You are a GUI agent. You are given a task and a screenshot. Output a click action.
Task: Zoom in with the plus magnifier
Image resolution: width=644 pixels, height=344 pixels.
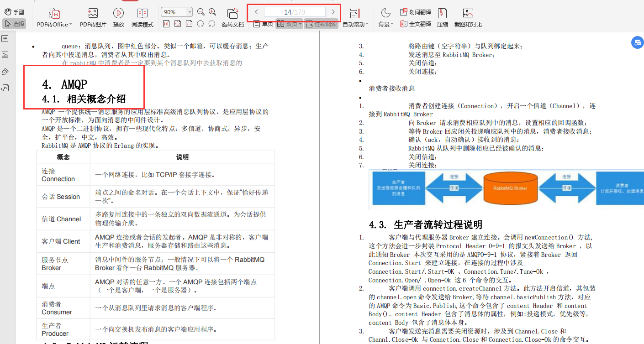pos(212,12)
